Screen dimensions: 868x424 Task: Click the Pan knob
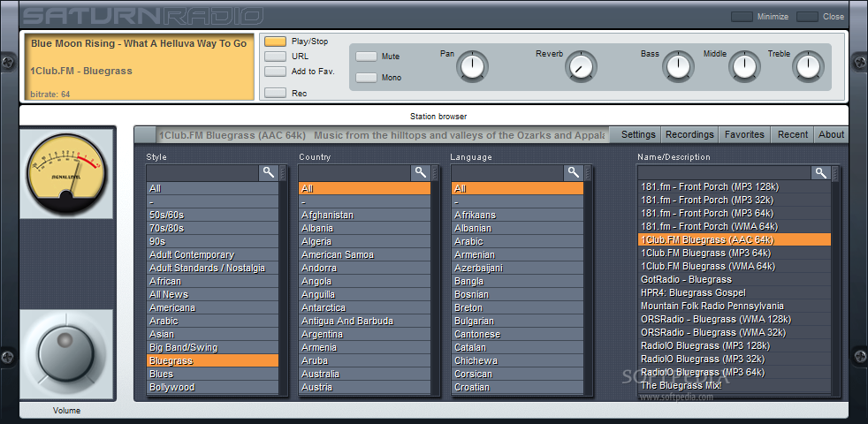[472, 67]
